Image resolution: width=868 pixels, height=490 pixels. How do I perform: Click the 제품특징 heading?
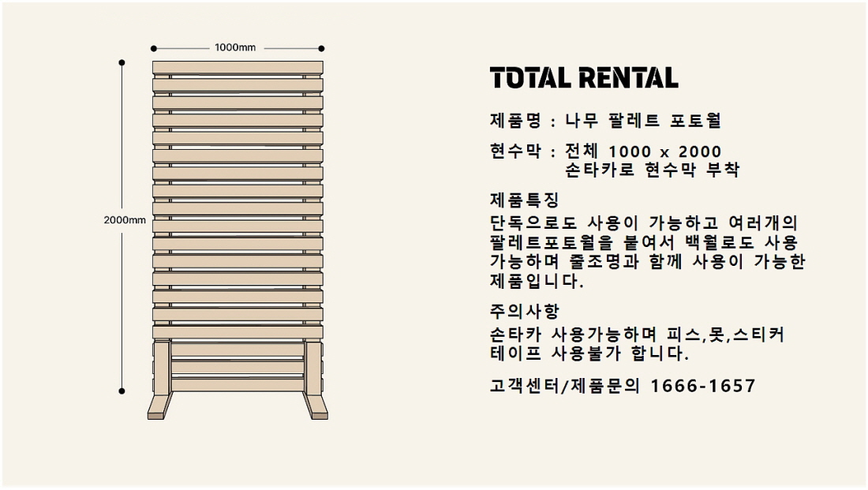524,200
